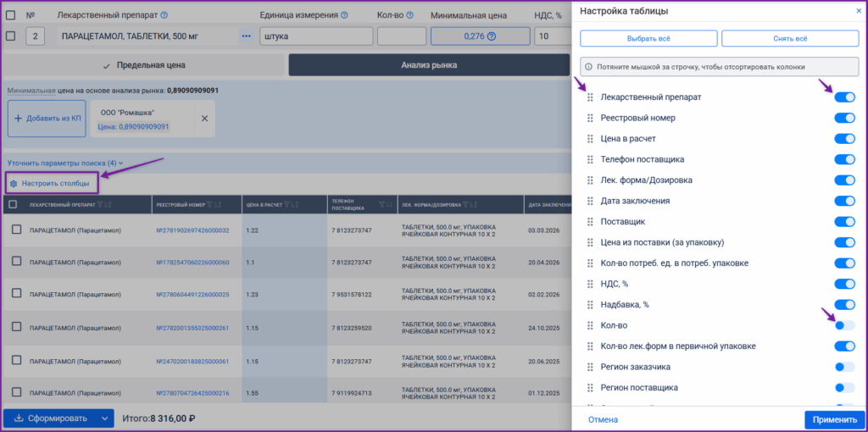Enable the Кол-во column toggle
This screenshot has width=868, height=432.
[x=845, y=325]
